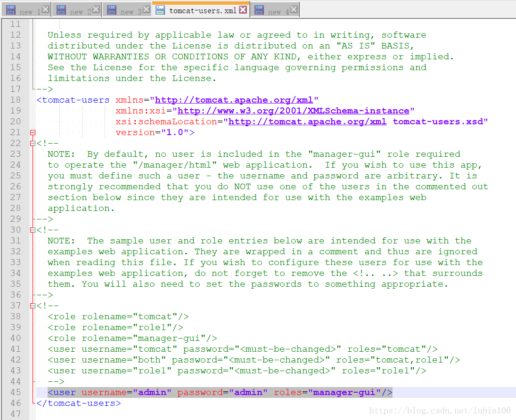Click tomcat-users.xsd text on line 20
This screenshot has width=516, height=420.
(x=438, y=121)
